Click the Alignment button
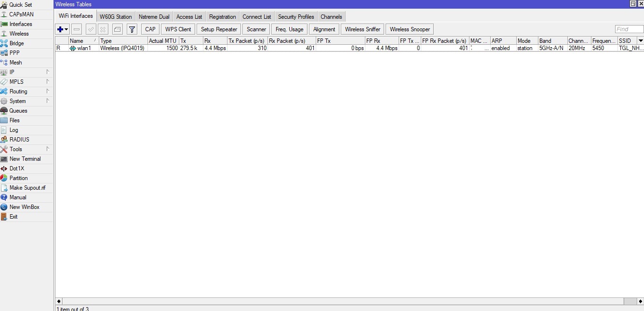The image size is (644, 311). (x=324, y=29)
